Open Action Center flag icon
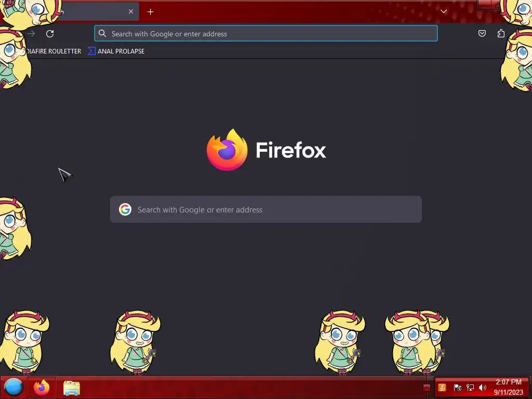532x399 pixels. click(x=457, y=388)
